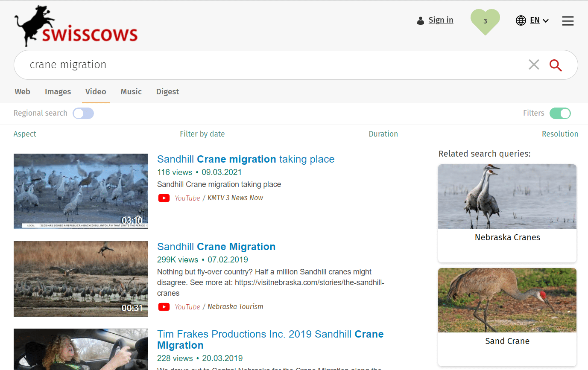
Task: Open the Aspect filter control
Action: point(25,134)
